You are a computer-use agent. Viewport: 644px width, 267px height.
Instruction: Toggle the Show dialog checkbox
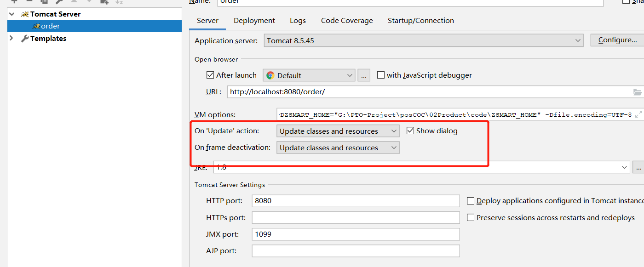click(410, 131)
